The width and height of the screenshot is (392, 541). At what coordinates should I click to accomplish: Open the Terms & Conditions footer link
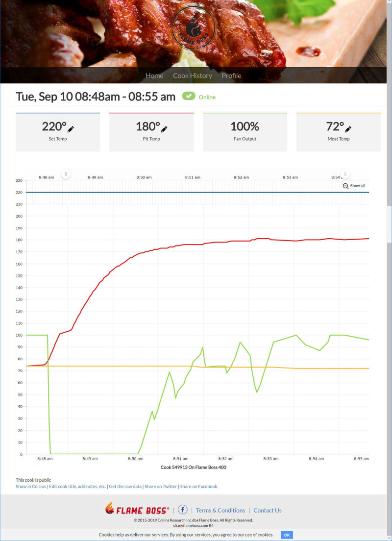(x=220, y=510)
